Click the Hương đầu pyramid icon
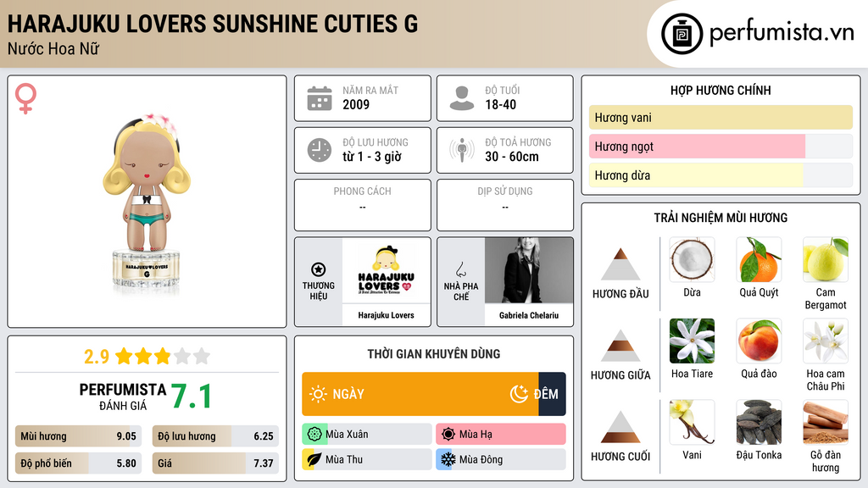Image resolution: width=868 pixels, height=488 pixels. pos(620,264)
